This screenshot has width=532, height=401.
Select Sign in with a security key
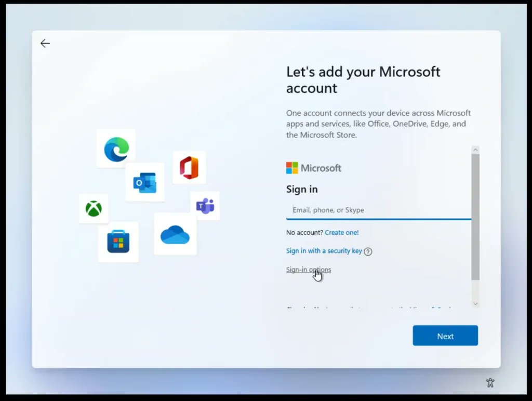323,251
